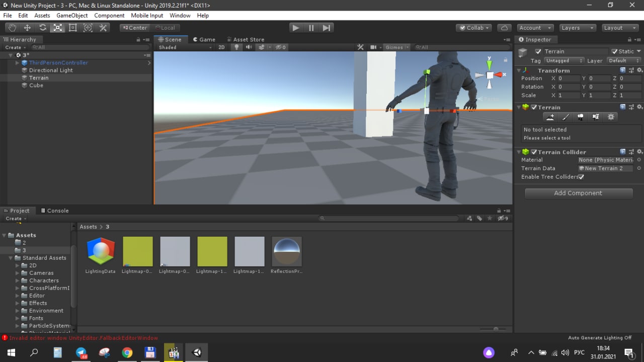This screenshot has width=644, height=362.
Task: Expand ThirdPersonController in the Hierarchy
Action: pyautogui.click(x=17, y=63)
